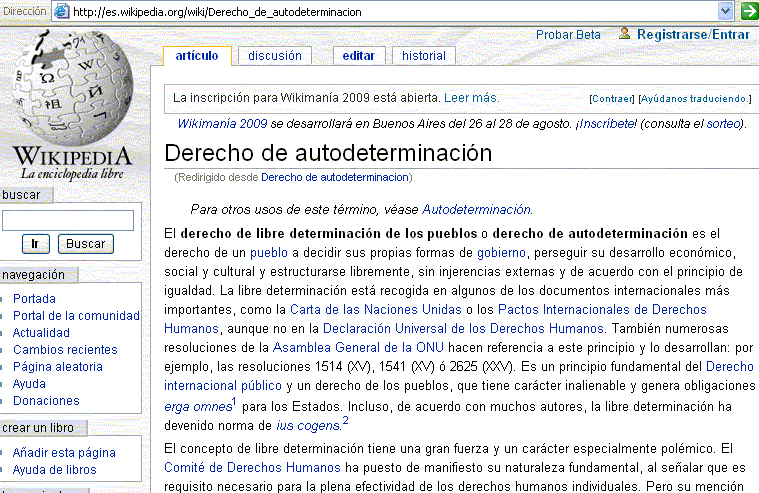The height and width of the screenshot is (493, 759).
Task: Open the Autodeterminación disambiguation link
Action: coord(476,210)
